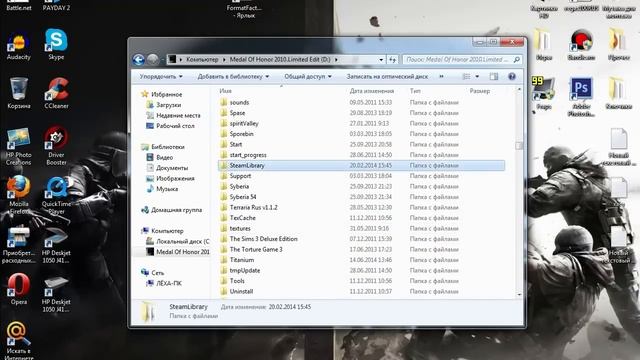
Task: Launch CCleaner desktop shortcut
Action: 56,93
